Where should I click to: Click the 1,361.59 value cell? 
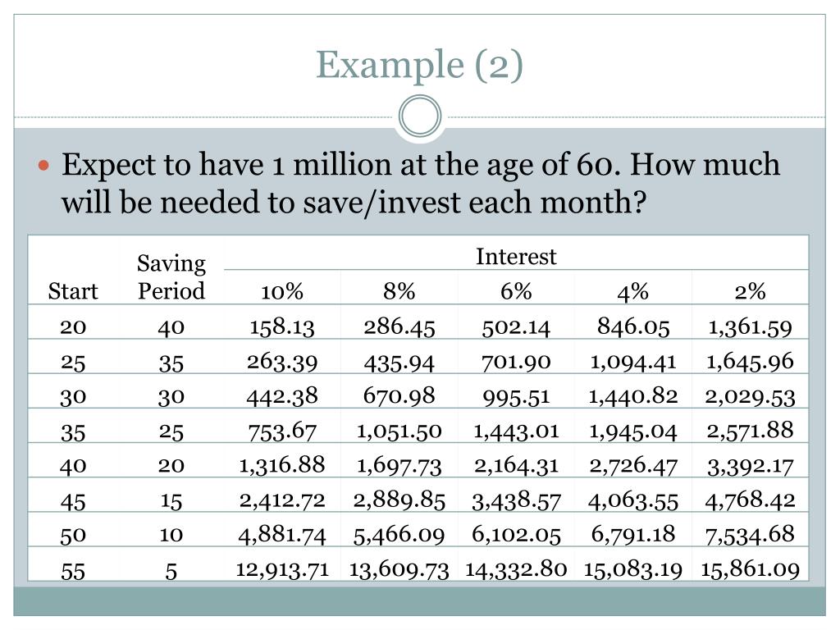(x=750, y=326)
